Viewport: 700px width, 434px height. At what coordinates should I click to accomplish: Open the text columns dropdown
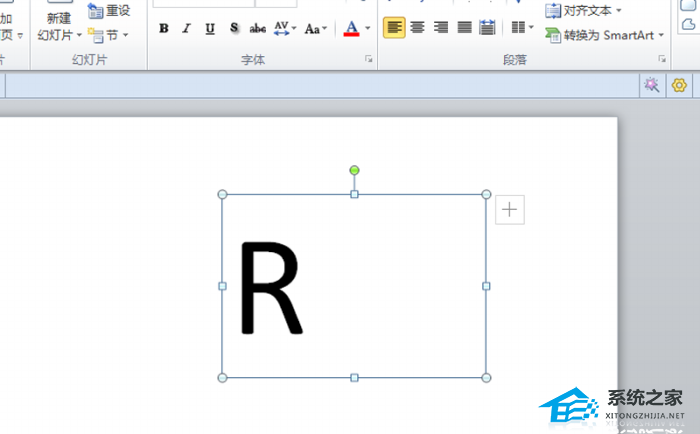[x=517, y=28]
